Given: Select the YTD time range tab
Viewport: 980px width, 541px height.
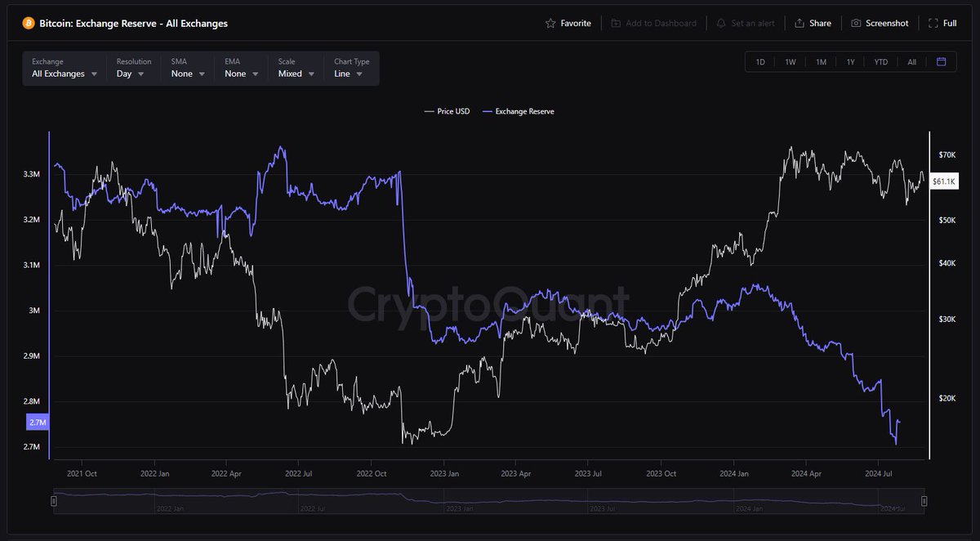Looking at the screenshot, I should (x=881, y=62).
